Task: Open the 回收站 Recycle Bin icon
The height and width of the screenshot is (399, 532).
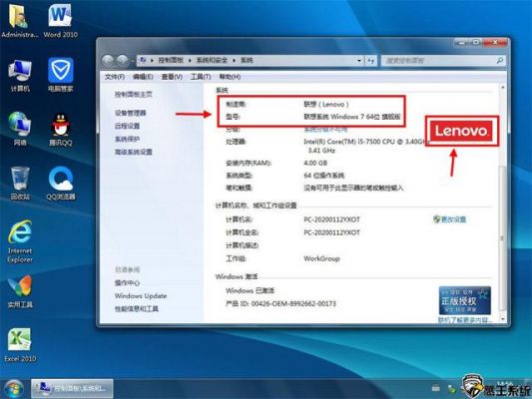Action: click(x=20, y=184)
